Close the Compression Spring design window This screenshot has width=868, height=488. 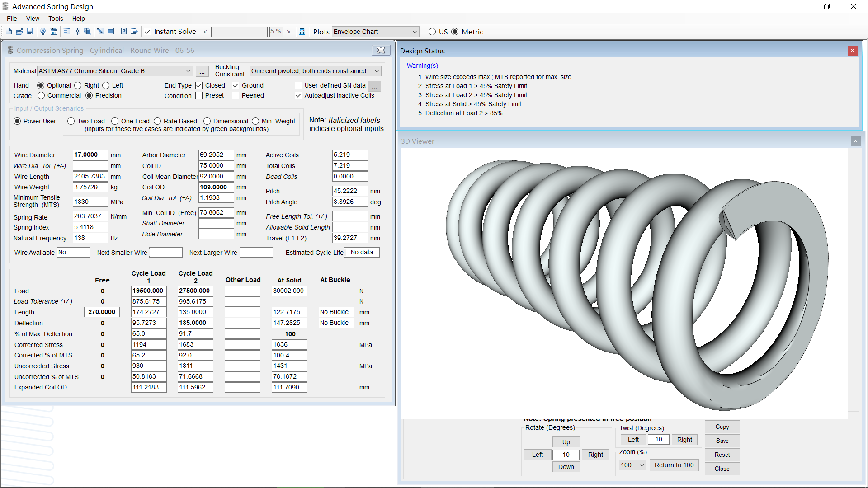point(381,50)
